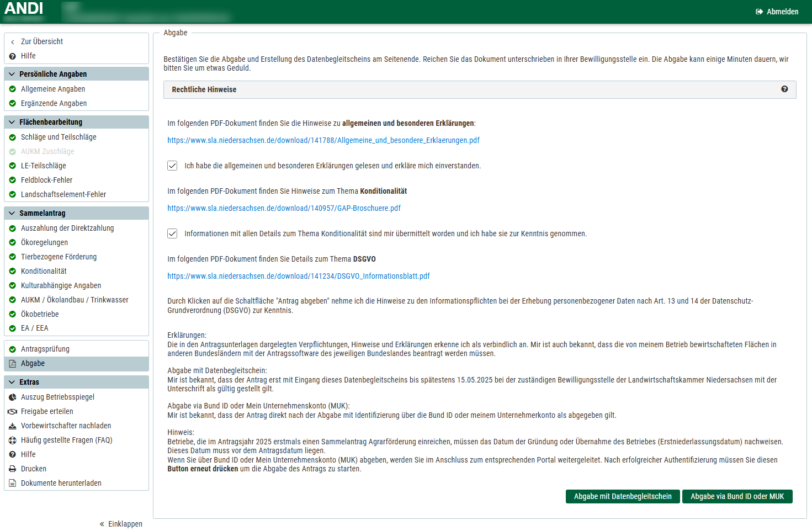The height and width of the screenshot is (531, 812).
Task: Collapse the Sammelantrag section chevron
Action: point(12,213)
